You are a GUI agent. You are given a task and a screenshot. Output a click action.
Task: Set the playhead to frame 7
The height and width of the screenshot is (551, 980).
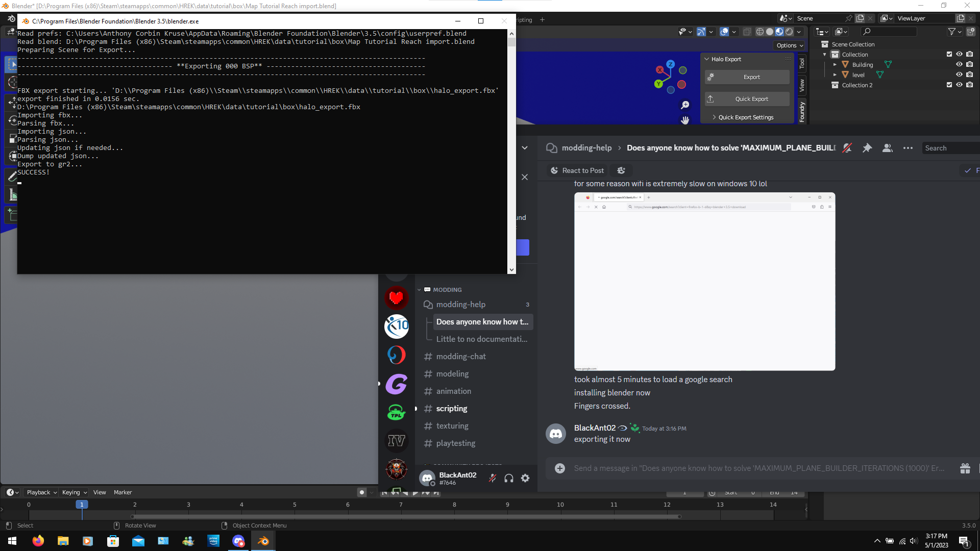pyautogui.click(x=401, y=504)
